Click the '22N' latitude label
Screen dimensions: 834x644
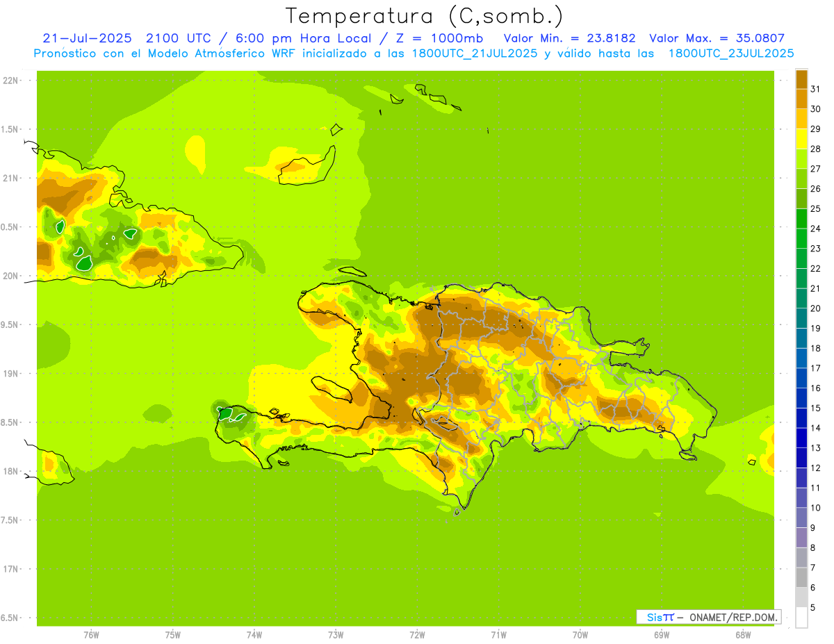coord(10,81)
